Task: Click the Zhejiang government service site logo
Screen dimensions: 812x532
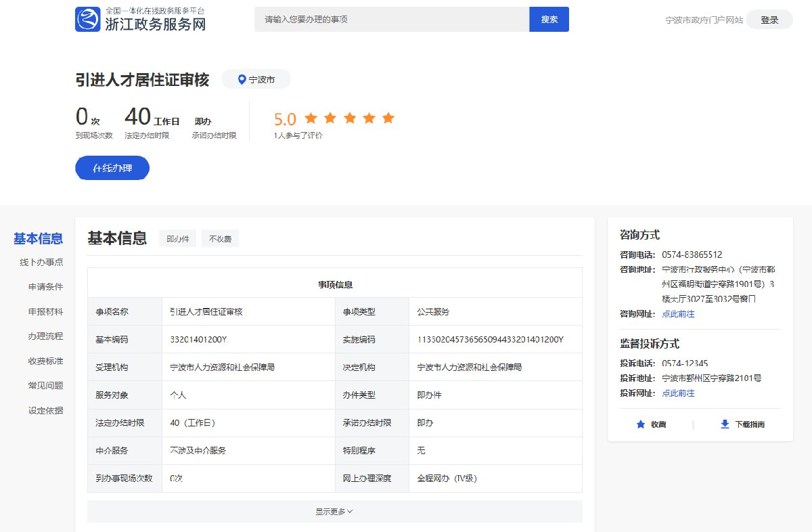Action: pos(87,20)
